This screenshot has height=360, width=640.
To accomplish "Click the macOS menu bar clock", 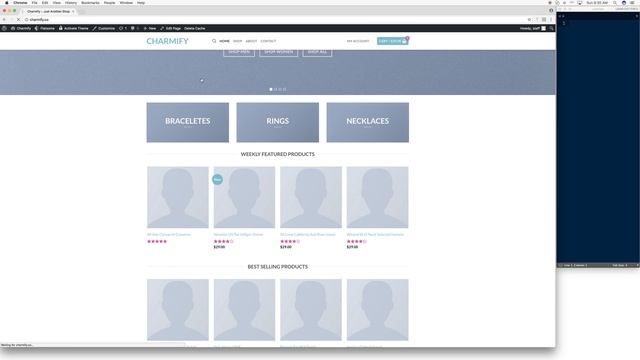I will coord(597,2).
